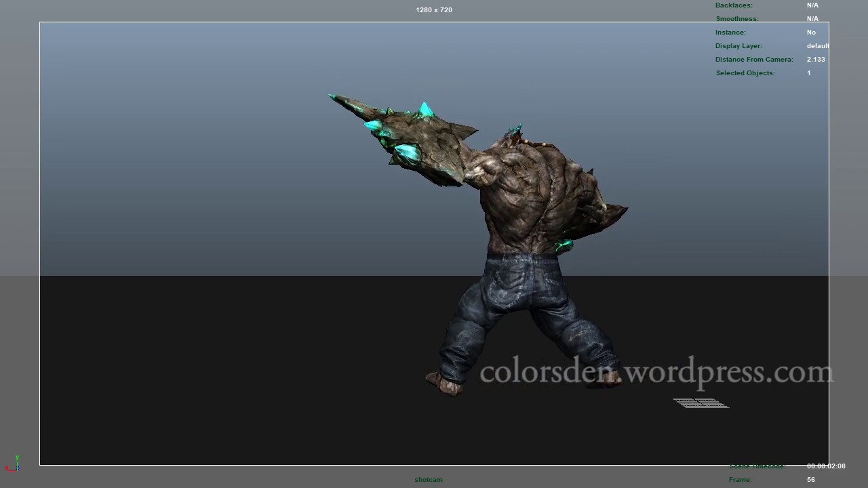Click the default display layer value
The width and height of the screenshot is (868, 488).
pos(818,46)
